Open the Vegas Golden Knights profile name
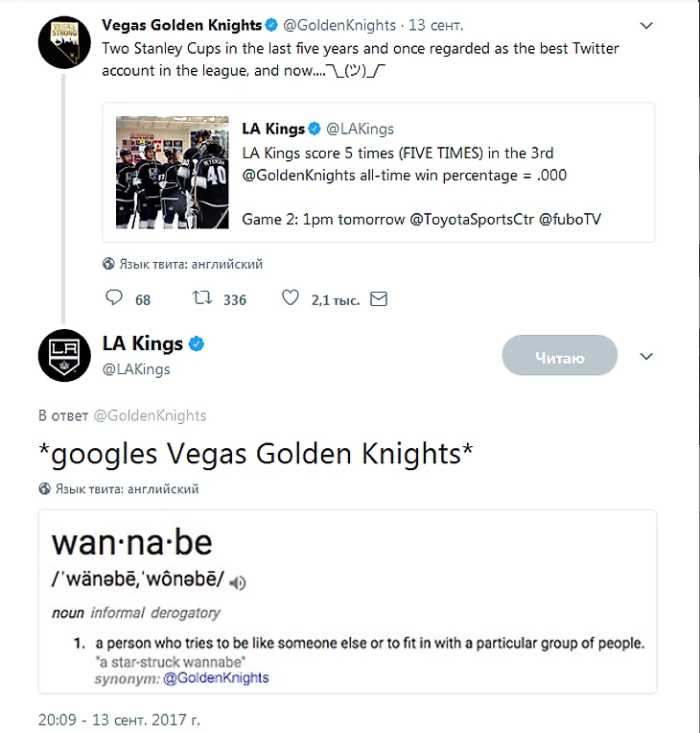 pos(181,26)
